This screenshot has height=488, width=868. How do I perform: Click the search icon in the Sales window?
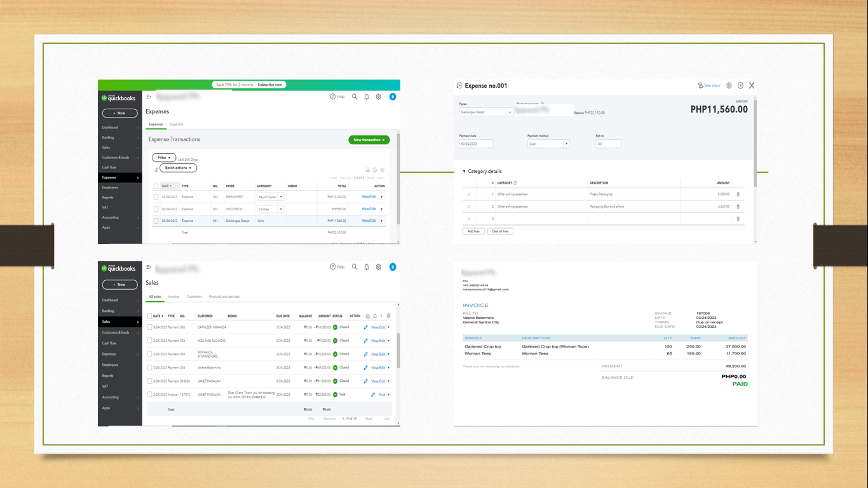click(x=355, y=267)
